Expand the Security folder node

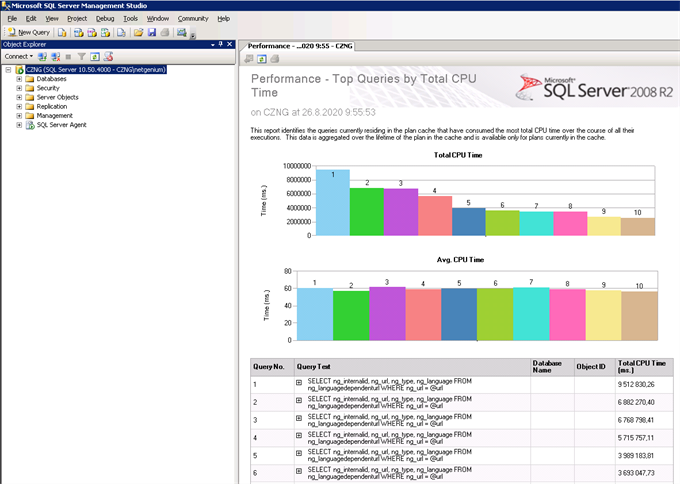coord(19,88)
